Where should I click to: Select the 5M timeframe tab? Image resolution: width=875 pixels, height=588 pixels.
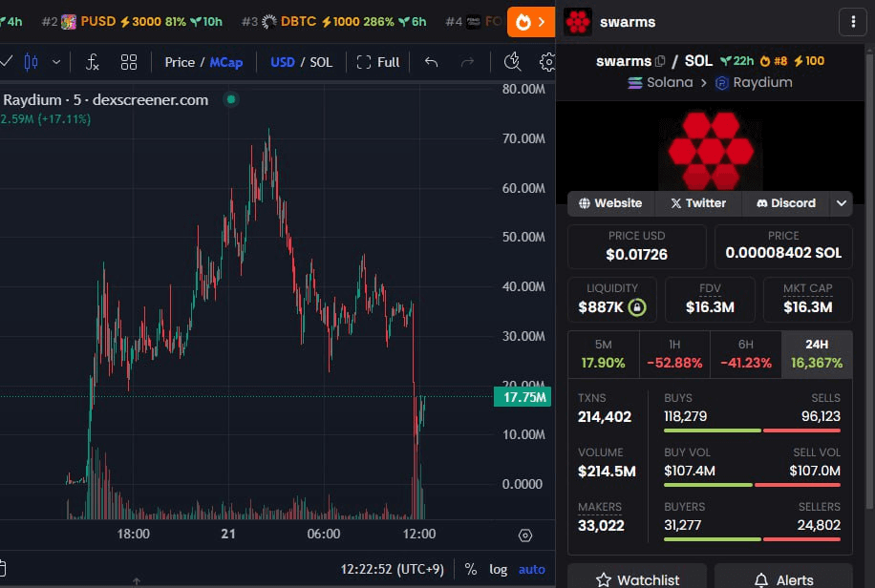(x=604, y=354)
